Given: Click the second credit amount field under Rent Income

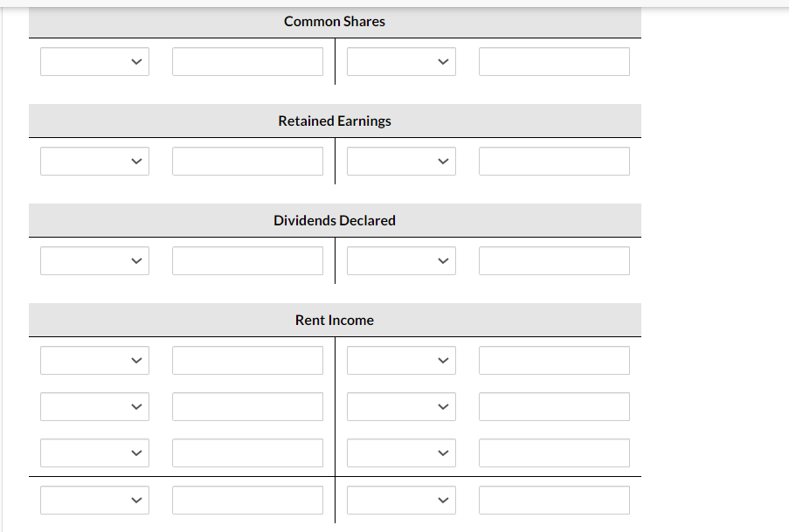Looking at the screenshot, I should [x=553, y=406].
